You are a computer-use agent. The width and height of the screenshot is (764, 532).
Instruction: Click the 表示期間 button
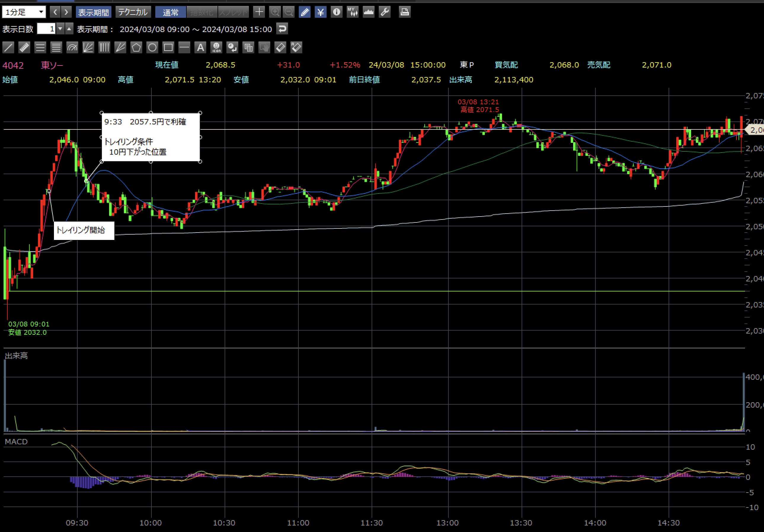pyautogui.click(x=94, y=12)
